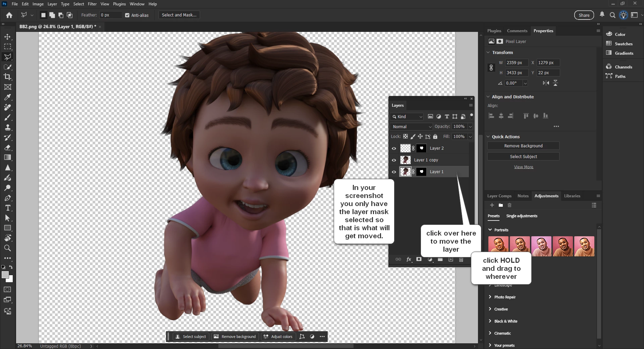The width and height of the screenshot is (644, 349).
Task: Switch to the Libraries tab
Action: pos(572,196)
